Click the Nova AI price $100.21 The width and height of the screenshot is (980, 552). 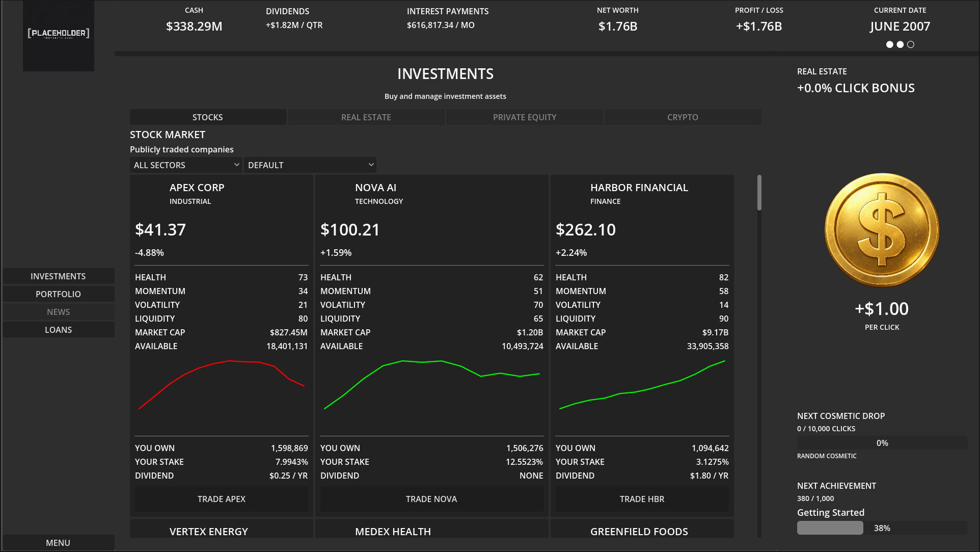point(350,230)
